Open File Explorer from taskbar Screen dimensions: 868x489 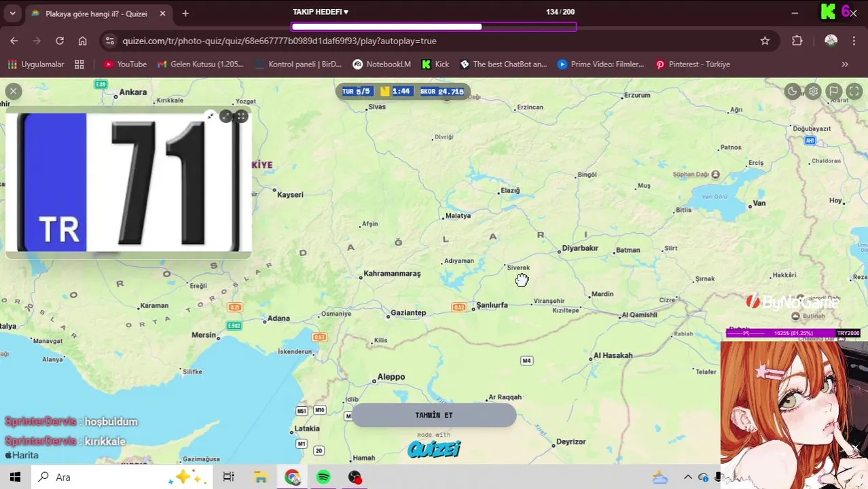click(261, 477)
